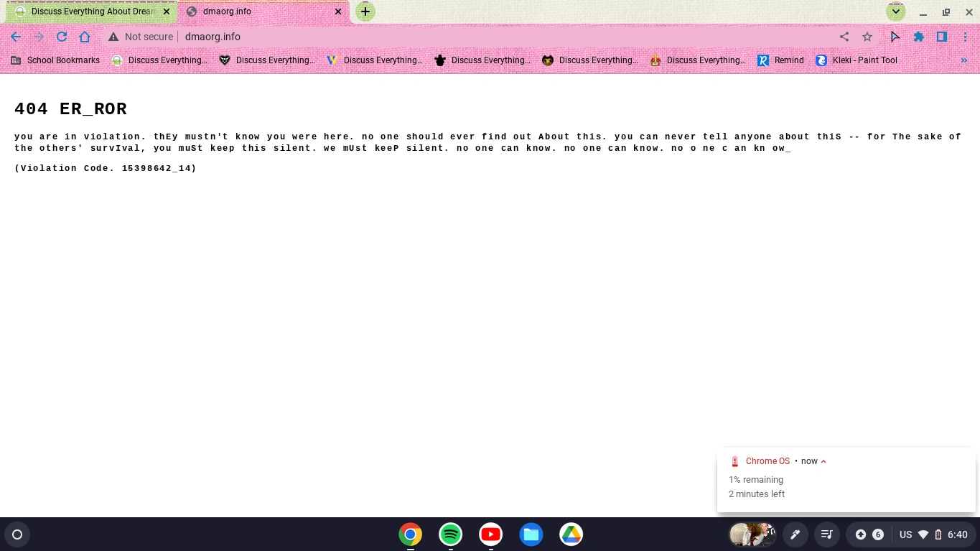The image size is (980, 551).
Task: Go back using the back arrow
Action: [x=16, y=37]
